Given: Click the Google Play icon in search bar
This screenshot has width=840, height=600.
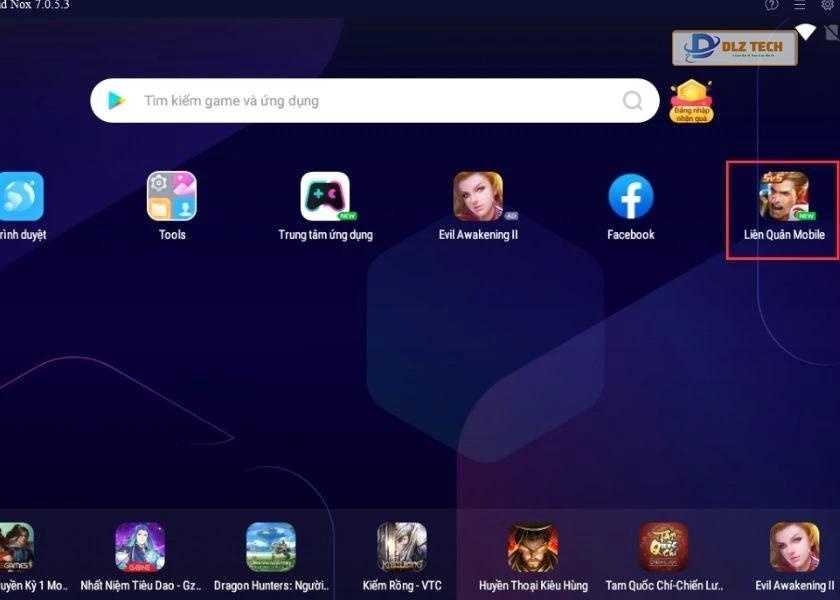Looking at the screenshot, I should click(x=117, y=101).
